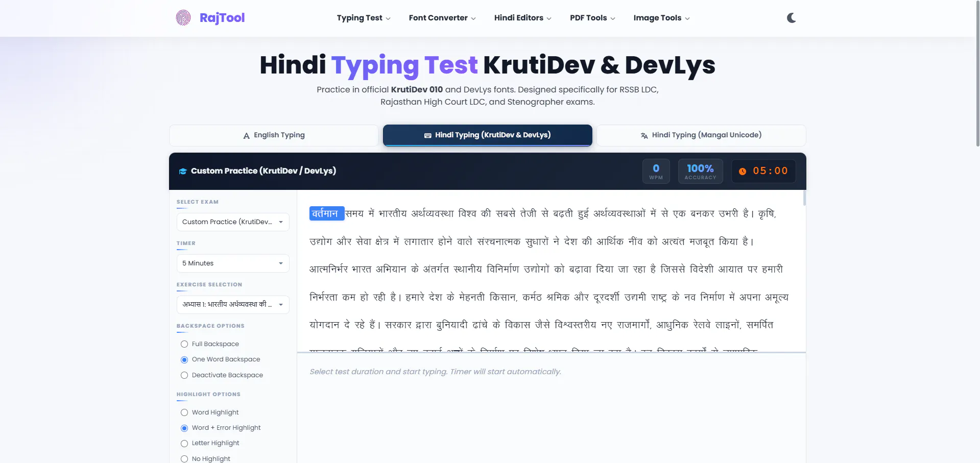Click the Custom Practice (KrutiDev / DevLys) title

click(263, 171)
